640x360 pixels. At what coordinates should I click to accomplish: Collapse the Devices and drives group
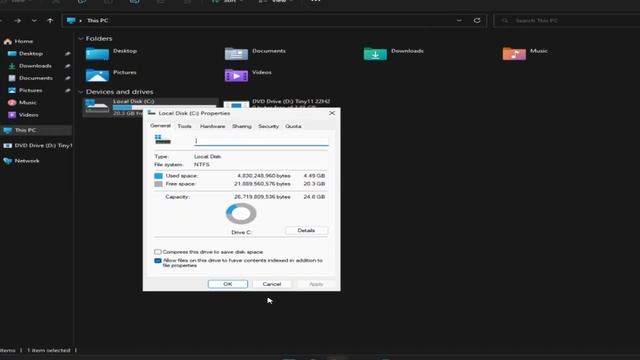click(80, 92)
